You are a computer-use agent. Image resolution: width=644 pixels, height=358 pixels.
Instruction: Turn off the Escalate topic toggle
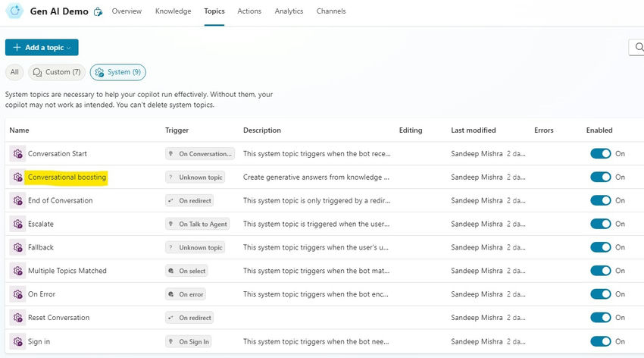600,225
